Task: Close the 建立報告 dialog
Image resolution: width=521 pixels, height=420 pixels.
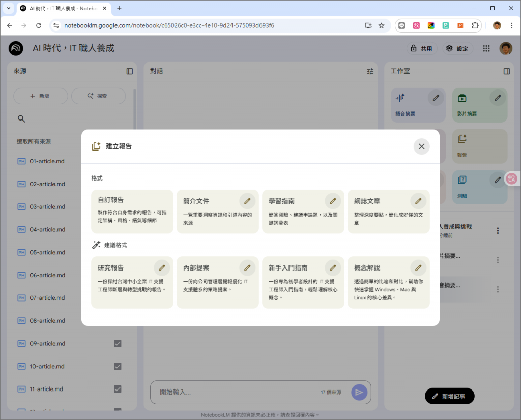Action: (x=421, y=146)
